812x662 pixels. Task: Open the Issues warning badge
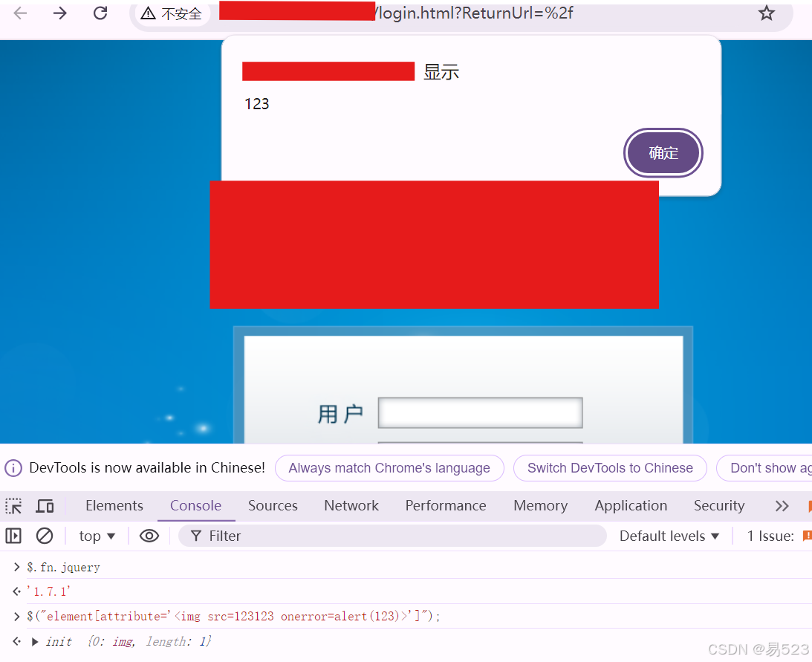[x=808, y=536]
